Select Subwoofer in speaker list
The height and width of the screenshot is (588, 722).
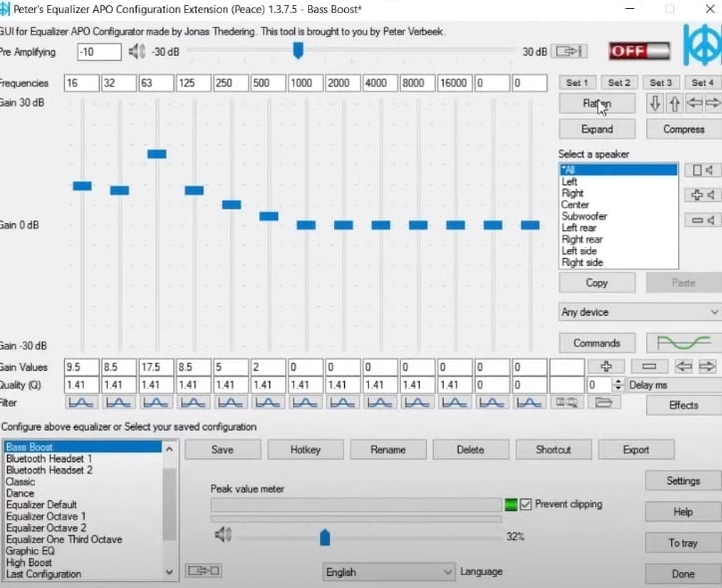(x=583, y=216)
